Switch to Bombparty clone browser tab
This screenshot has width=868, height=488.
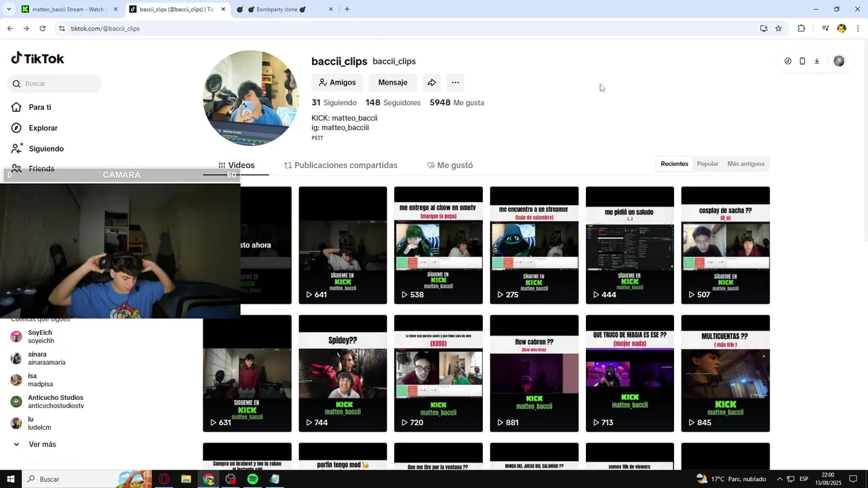tap(283, 9)
